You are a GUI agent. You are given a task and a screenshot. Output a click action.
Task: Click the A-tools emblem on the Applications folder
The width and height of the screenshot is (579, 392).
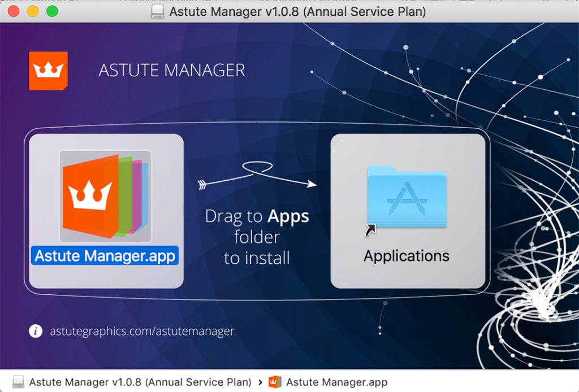click(408, 199)
